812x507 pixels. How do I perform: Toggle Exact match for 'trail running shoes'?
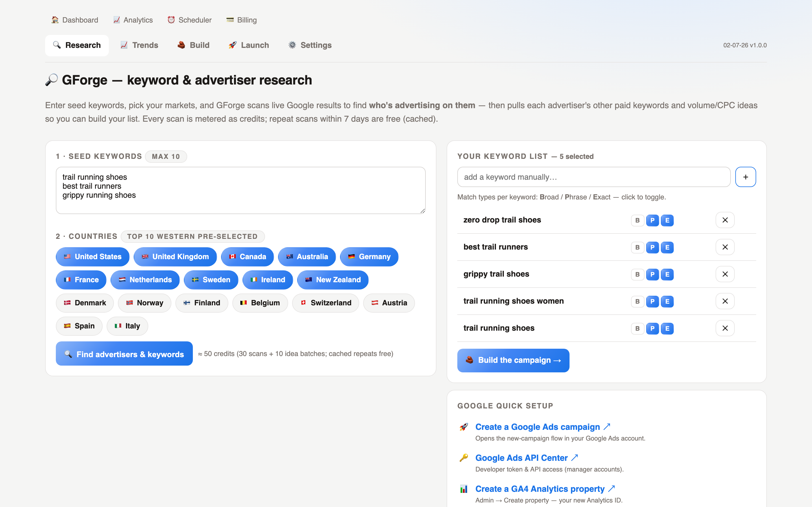pyautogui.click(x=667, y=329)
